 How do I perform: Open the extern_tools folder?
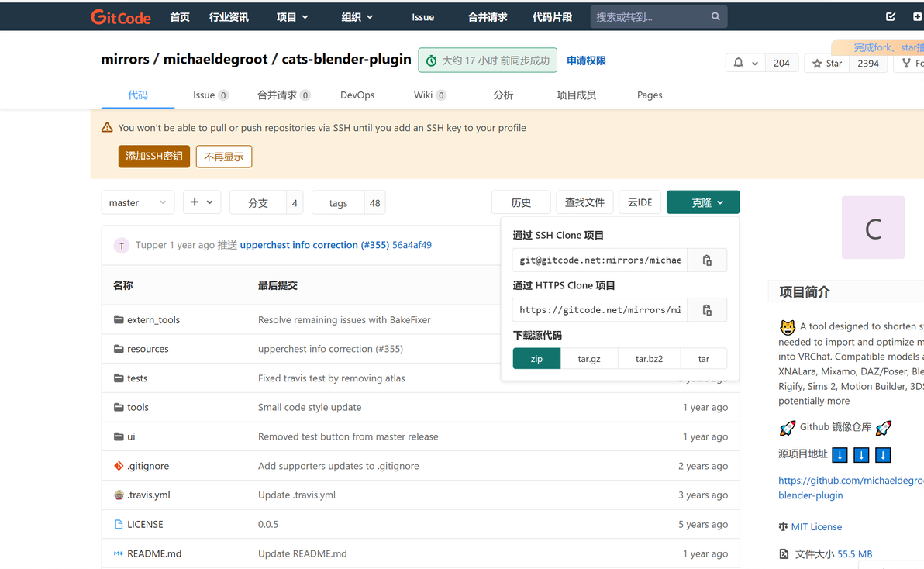tap(153, 320)
